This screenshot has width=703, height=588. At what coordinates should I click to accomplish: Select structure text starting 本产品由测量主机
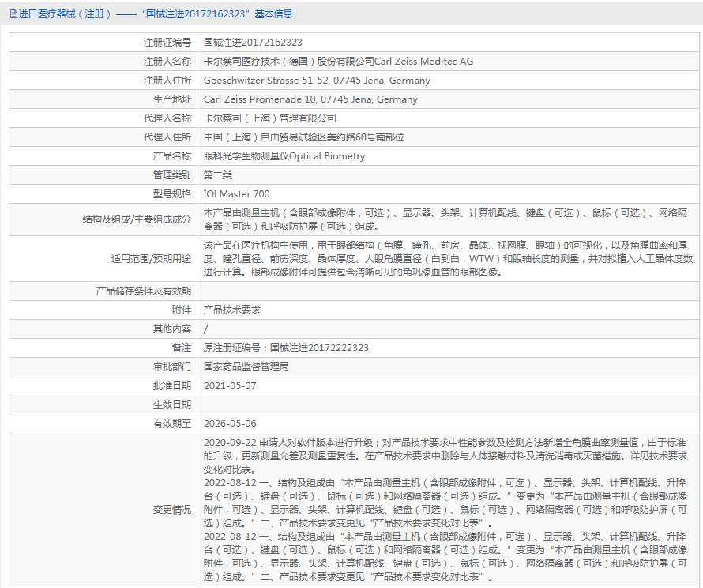445,219
